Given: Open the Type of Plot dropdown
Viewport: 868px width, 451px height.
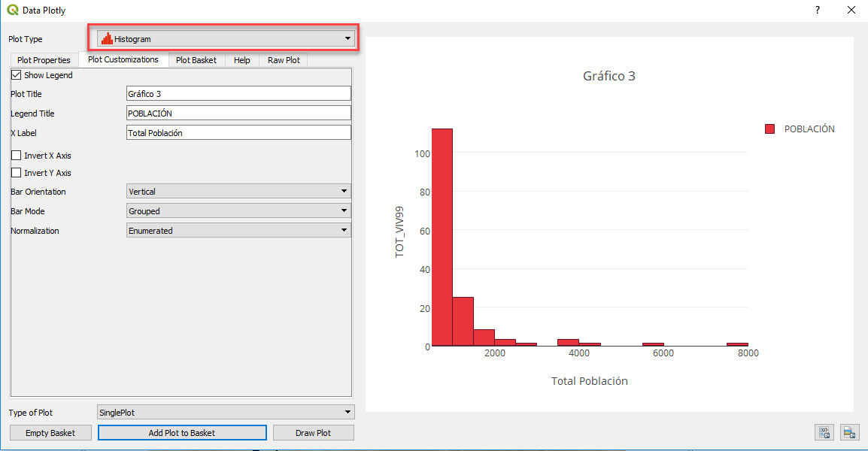Looking at the screenshot, I should point(344,412).
